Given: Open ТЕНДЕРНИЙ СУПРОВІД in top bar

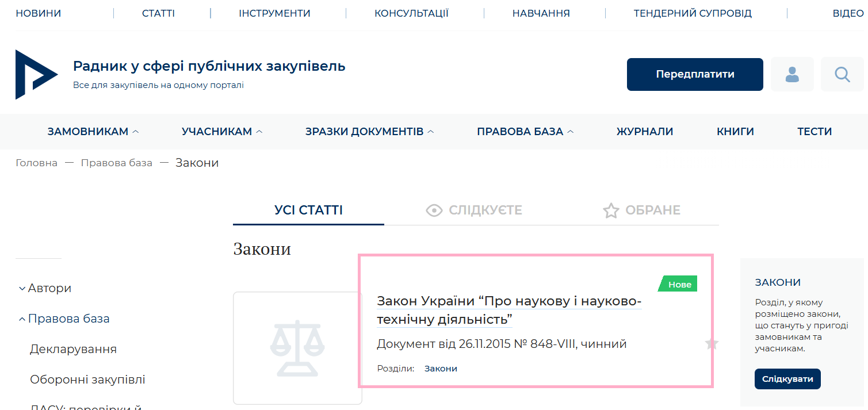Looking at the screenshot, I should point(693,13).
